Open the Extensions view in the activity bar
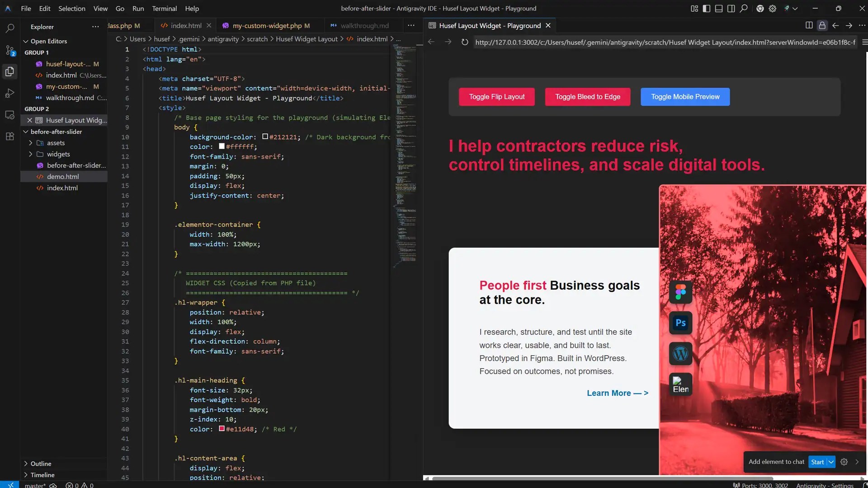 tap(10, 136)
